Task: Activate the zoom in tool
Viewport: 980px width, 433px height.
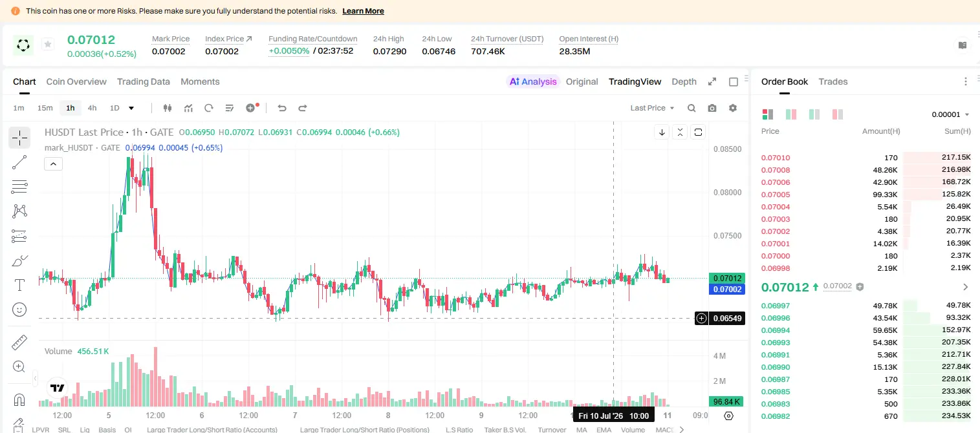Action: pos(19,366)
